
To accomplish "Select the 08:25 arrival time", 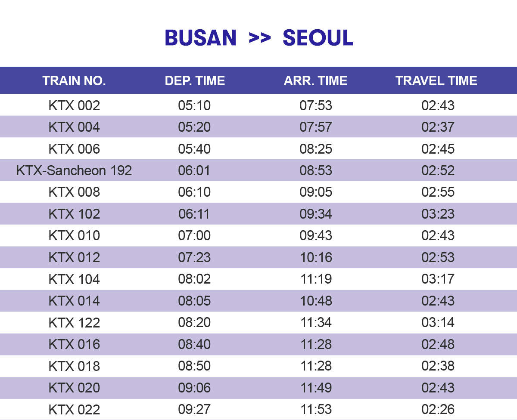I will tap(316, 149).
